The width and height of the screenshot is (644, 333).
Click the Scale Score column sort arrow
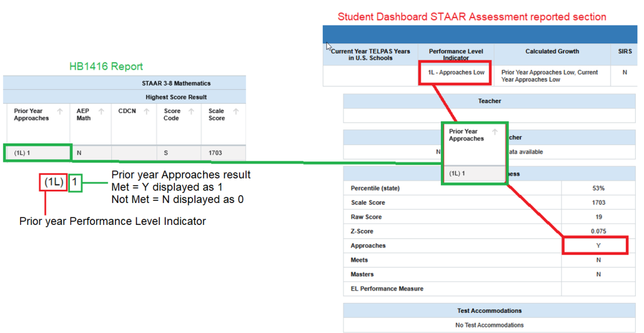[236, 112]
